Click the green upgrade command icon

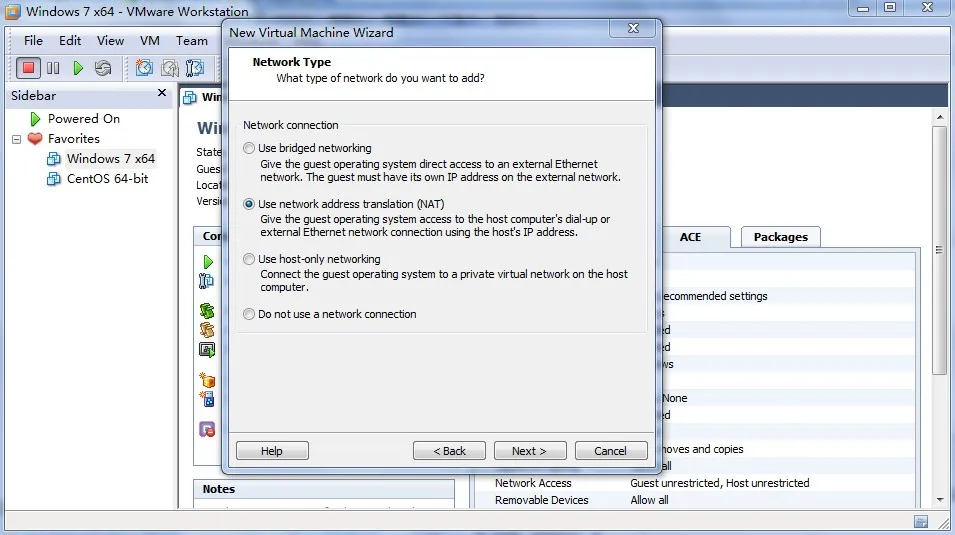[x=207, y=311]
